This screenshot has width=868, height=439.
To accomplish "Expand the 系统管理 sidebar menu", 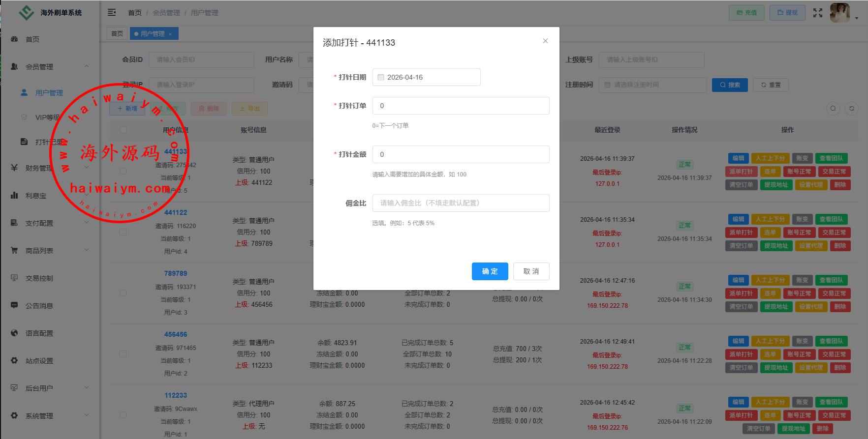I will point(87,415).
